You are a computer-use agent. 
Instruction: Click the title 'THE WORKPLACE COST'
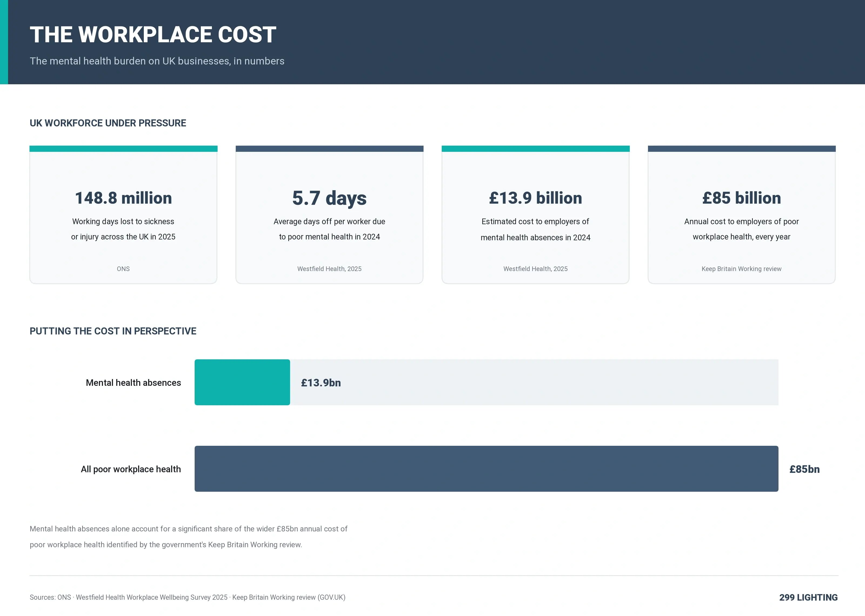153,35
